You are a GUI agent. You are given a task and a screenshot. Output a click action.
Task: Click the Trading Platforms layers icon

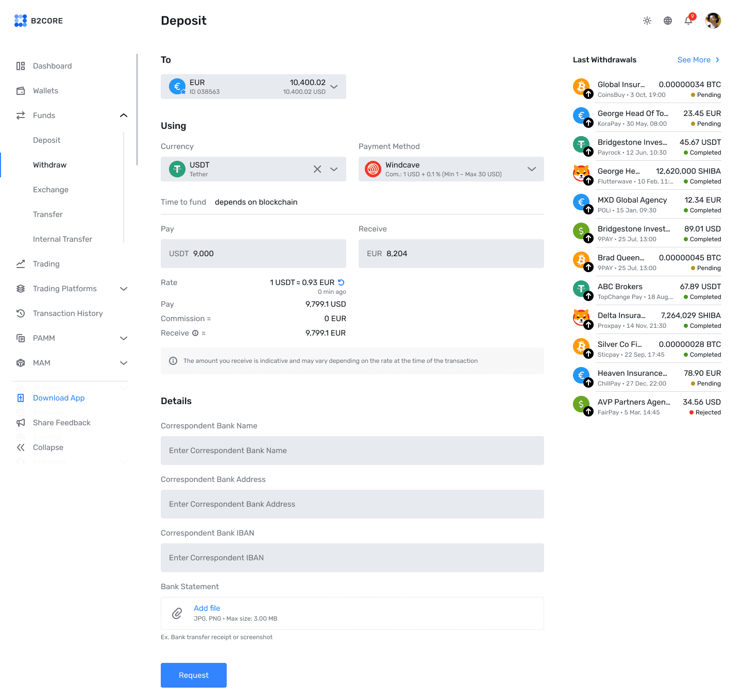coord(21,289)
